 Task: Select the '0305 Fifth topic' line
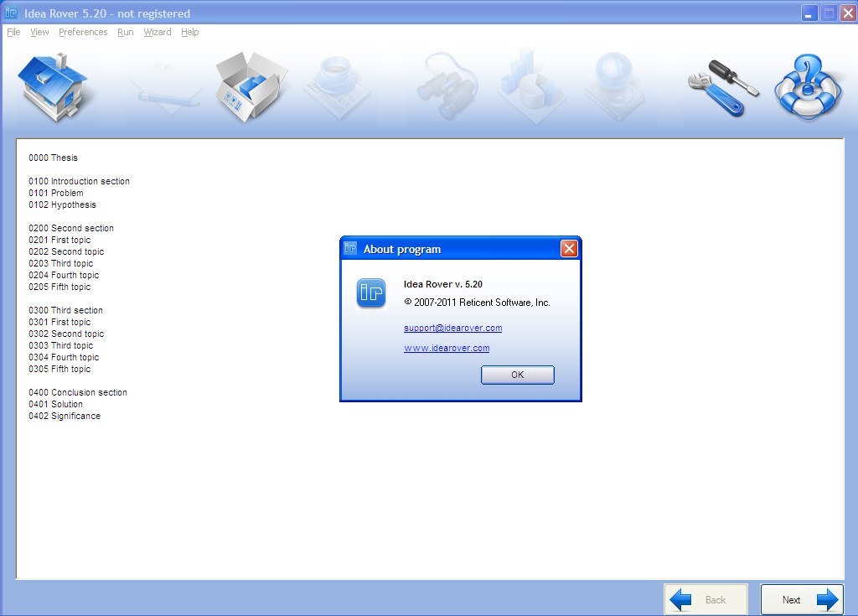[59, 369]
